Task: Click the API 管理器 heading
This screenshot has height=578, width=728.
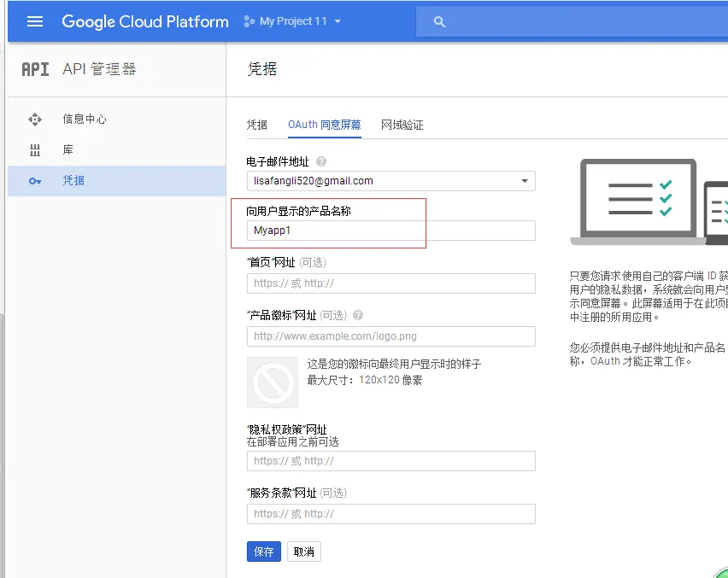Action: [x=99, y=69]
